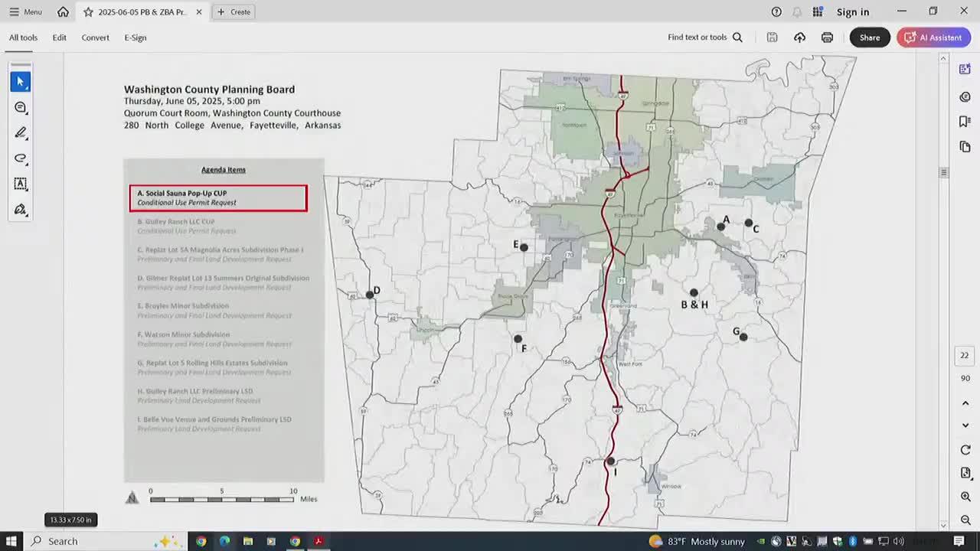Open the hamburger Menu dropdown
The width and height of the screenshot is (980, 551).
click(x=25, y=11)
